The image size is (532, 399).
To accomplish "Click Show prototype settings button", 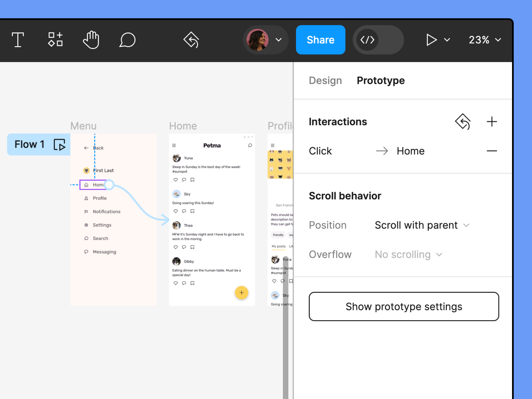I will (x=404, y=306).
